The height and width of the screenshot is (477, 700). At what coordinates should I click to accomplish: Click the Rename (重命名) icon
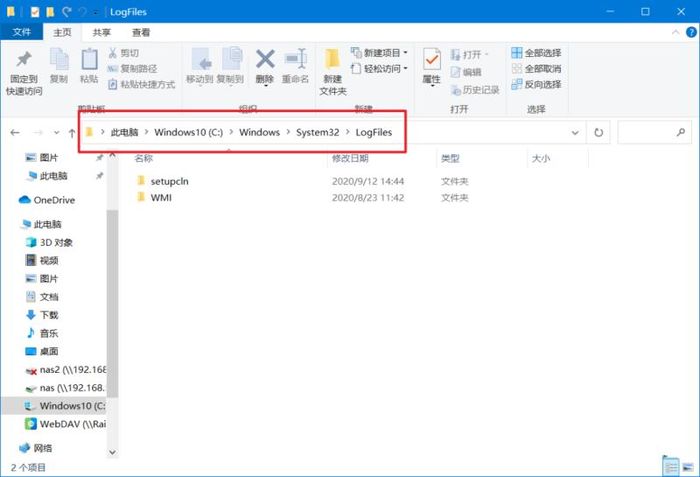click(295, 59)
